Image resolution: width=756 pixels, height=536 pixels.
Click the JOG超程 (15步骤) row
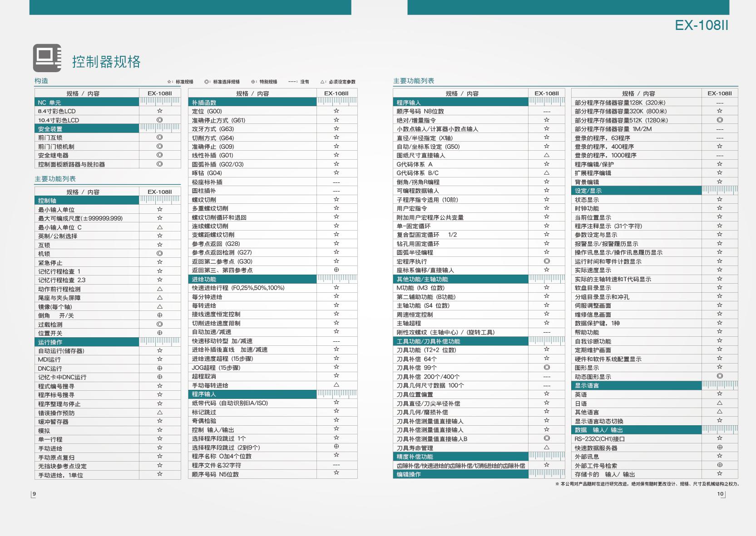point(273,368)
